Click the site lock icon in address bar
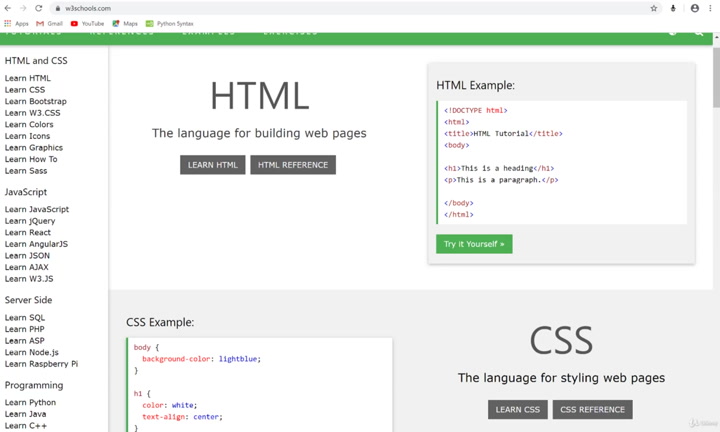720x432 pixels. click(x=58, y=8)
